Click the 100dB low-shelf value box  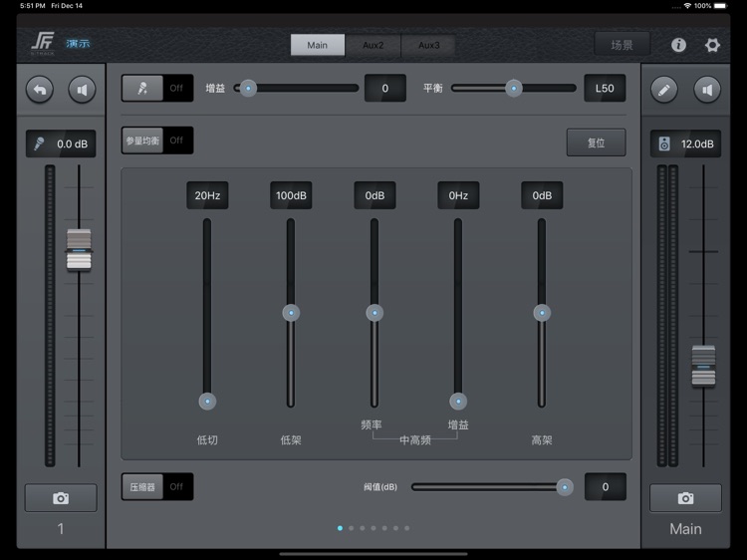(291, 195)
